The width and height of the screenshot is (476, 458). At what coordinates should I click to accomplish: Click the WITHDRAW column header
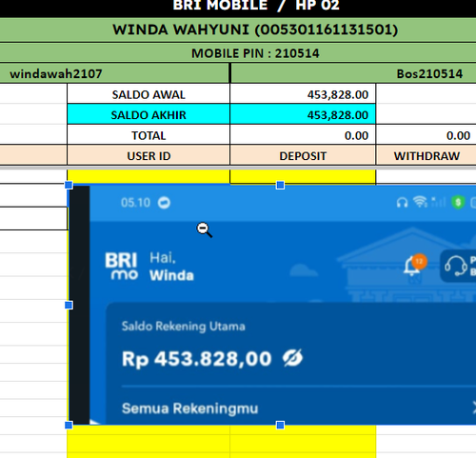[x=426, y=155]
